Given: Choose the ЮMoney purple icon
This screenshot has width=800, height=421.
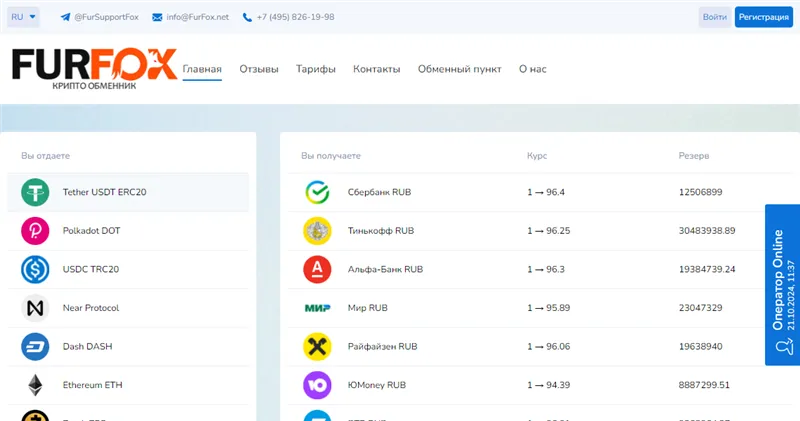Looking at the screenshot, I should 317,385.
